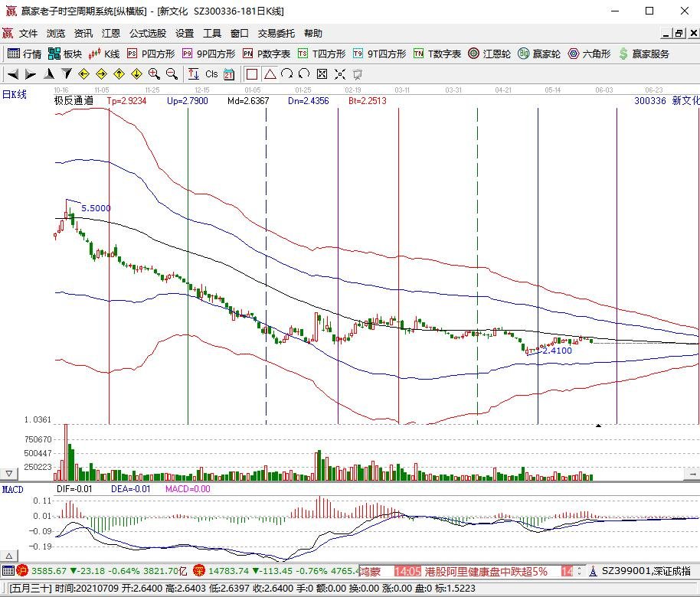Click the 极反通道 indicator label
The image size is (700, 597).
(x=74, y=100)
